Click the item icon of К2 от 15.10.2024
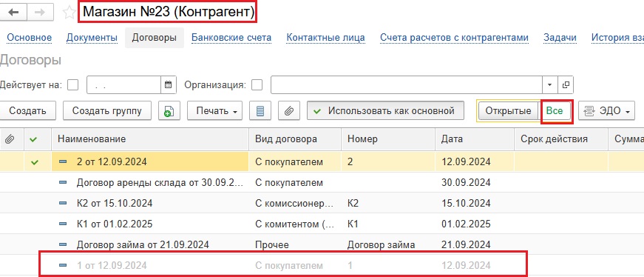The height and width of the screenshot is (277, 644). tap(63, 204)
